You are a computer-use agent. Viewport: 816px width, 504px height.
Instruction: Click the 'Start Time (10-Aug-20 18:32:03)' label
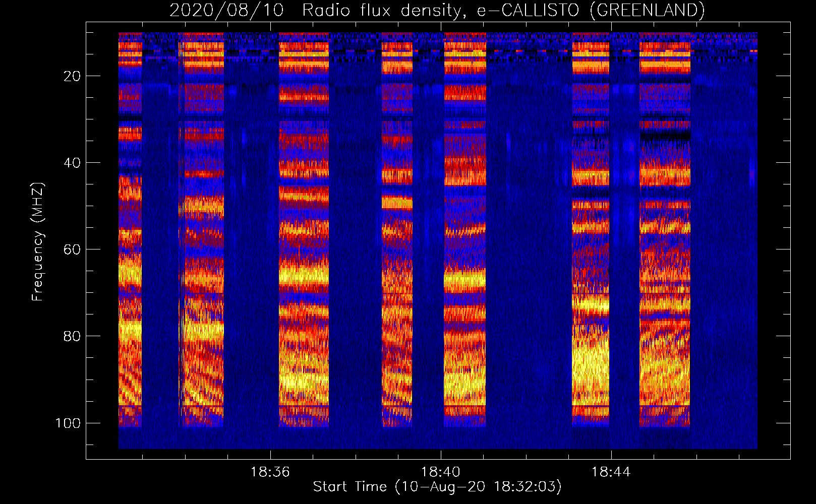click(x=437, y=487)
